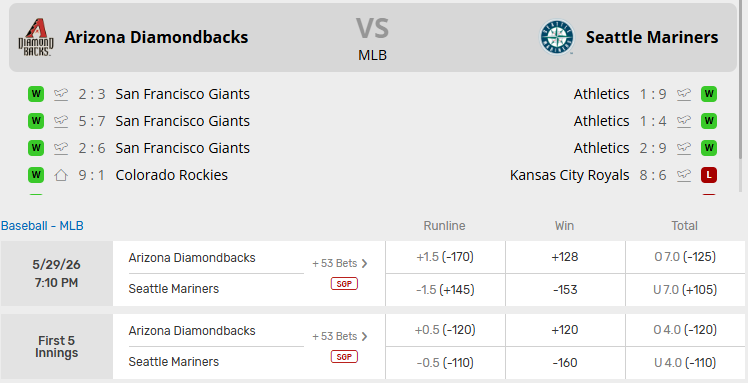The width and height of the screenshot is (748, 383).
Task: Click the SGP badge for First 5 Innings
Action: [x=344, y=357]
